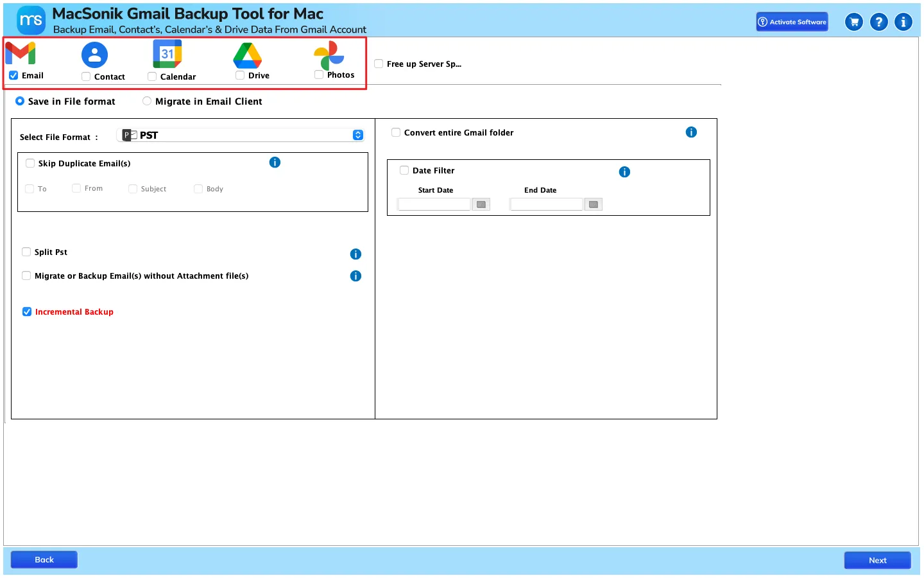924x578 pixels.
Task: Check the Drive checkbox
Action: pos(240,75)
